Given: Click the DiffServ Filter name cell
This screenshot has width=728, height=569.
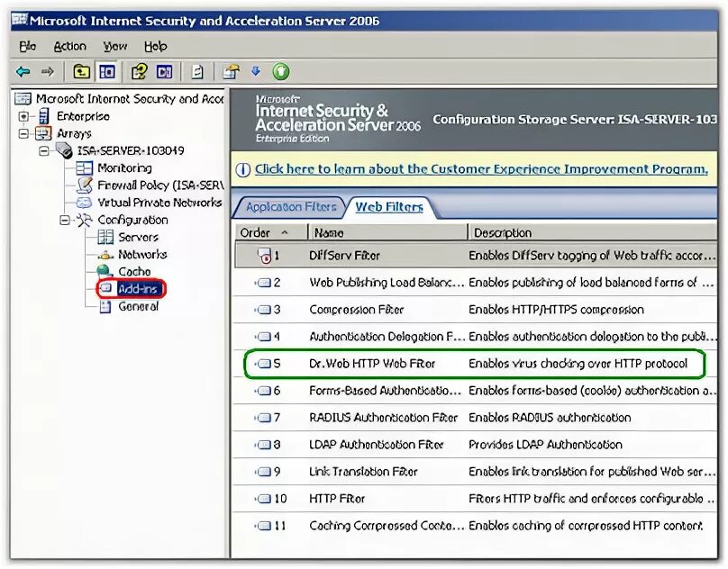Looking at the screenshot, I should point(344,256).
